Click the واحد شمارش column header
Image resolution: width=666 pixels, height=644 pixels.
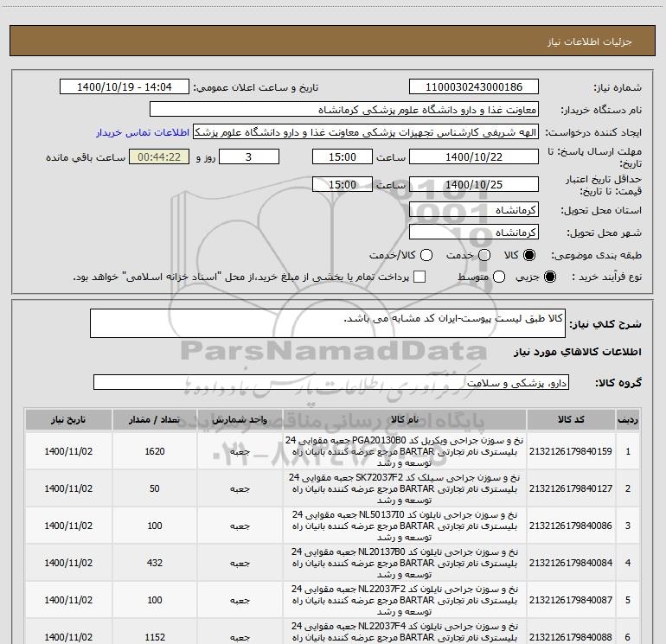point(240,419)
